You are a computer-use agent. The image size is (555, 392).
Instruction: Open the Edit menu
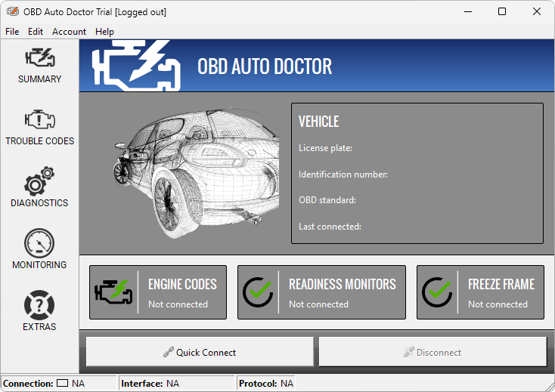[36, 32]
